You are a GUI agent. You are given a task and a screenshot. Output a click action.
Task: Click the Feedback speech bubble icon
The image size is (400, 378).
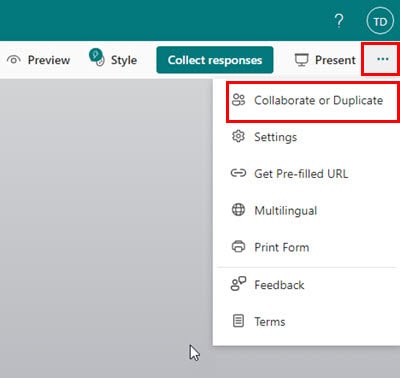(x=238, y=284)
